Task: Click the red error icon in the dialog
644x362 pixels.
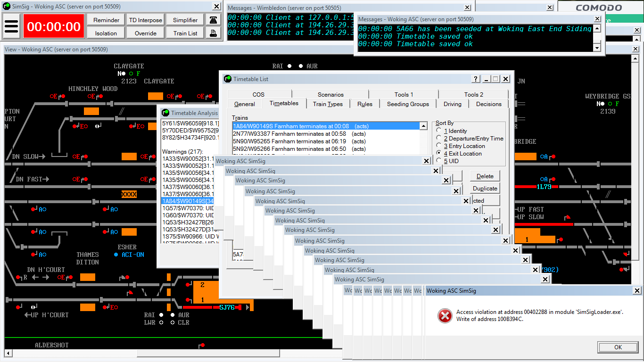Action: pyautogui.click(x=445, y=316)
